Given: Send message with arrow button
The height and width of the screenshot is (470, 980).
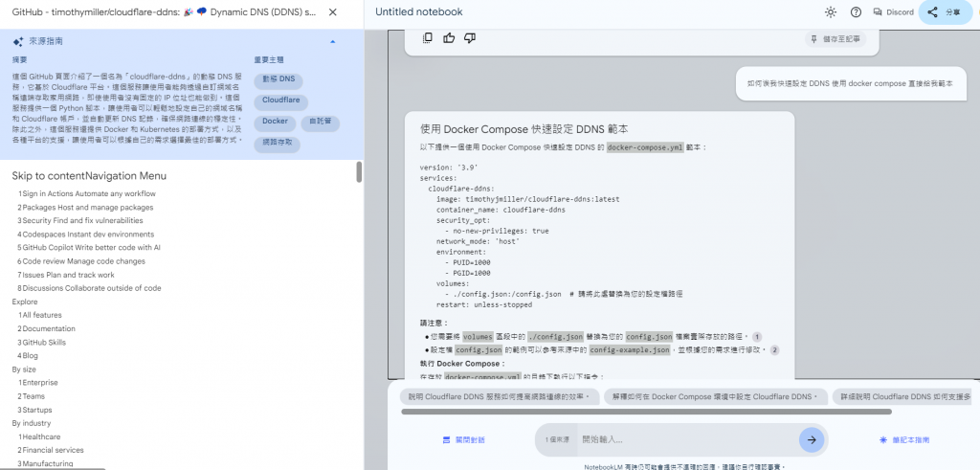Looking at the screenshot, I should coord(812,440).
